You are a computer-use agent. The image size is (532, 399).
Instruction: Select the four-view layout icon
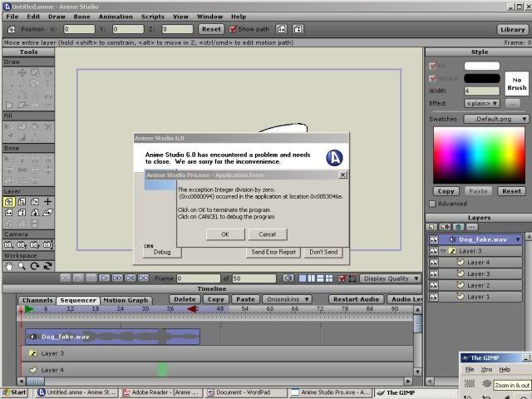pyautogui.click(x=329, y=278)
